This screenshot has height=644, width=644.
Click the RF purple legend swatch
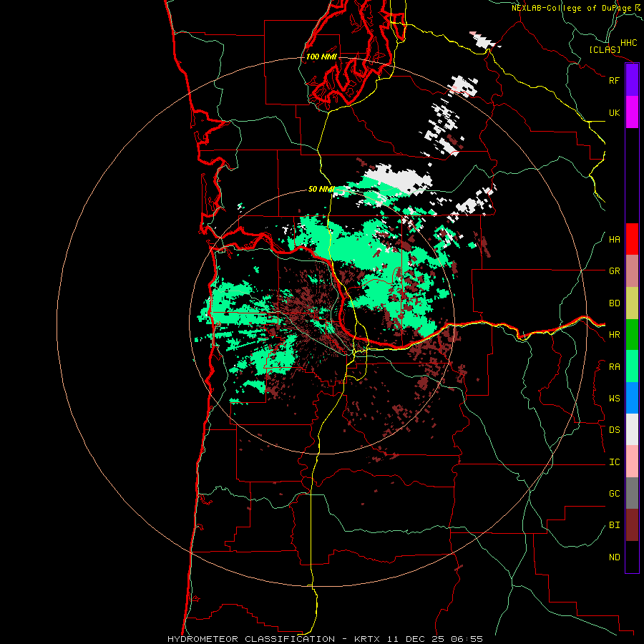coord(632,80)
